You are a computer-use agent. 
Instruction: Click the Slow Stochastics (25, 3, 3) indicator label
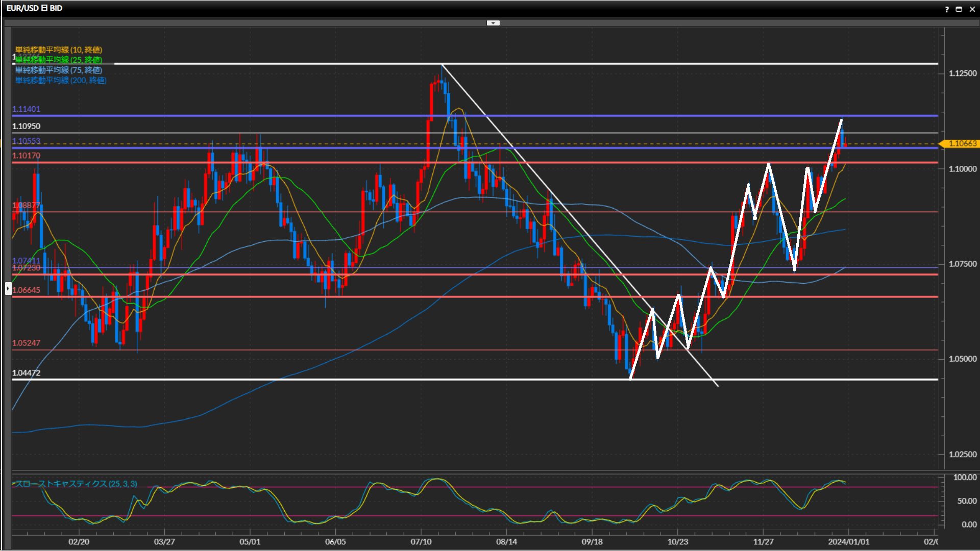point(76,484)
